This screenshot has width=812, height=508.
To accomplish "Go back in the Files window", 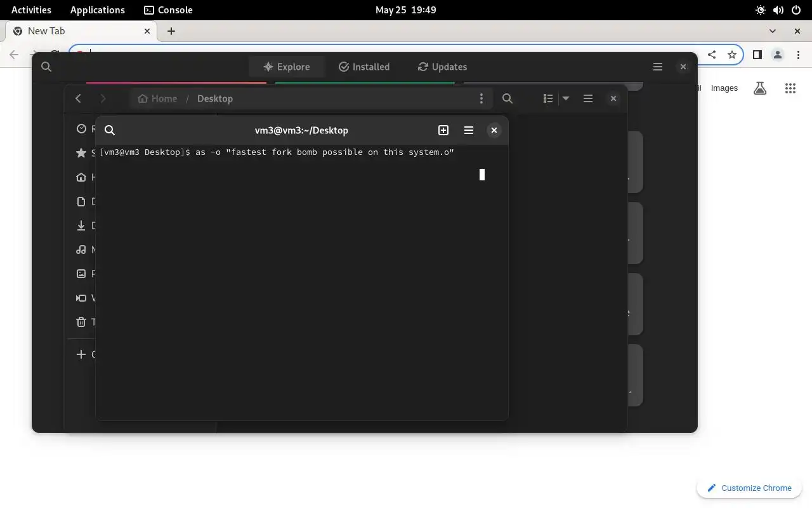I will pyautogui.click(x=78, y=98).
